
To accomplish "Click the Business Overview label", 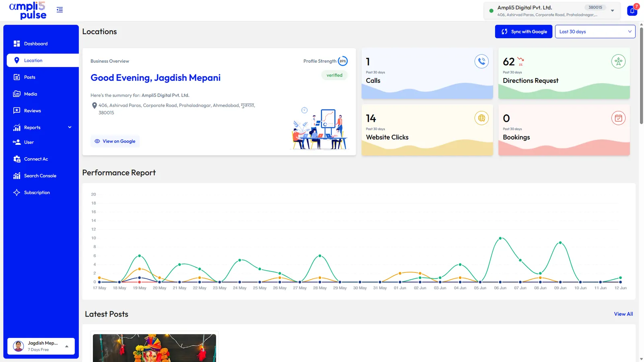I will click(x=110, y=61).
